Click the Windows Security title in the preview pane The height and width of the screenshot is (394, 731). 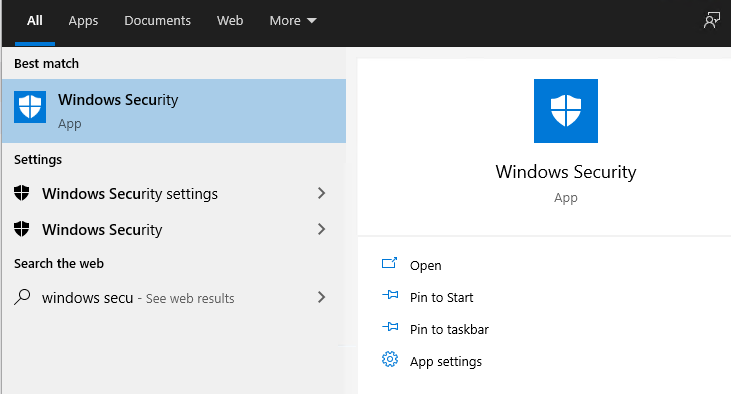click(x=565, y=172)
